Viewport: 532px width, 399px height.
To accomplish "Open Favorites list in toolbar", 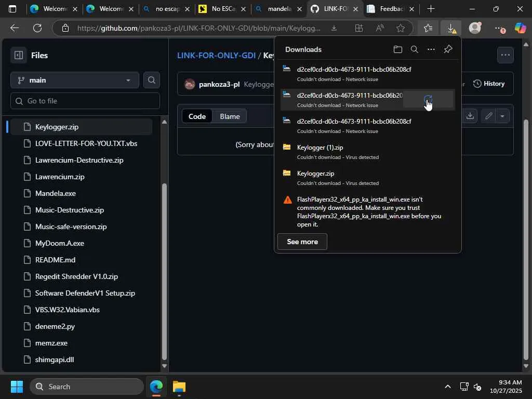I will (428, 28).
